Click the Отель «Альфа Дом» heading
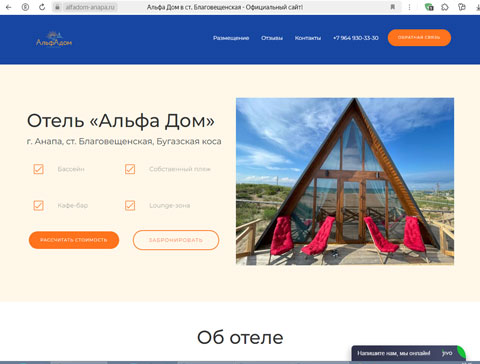 tap(121, 121)
